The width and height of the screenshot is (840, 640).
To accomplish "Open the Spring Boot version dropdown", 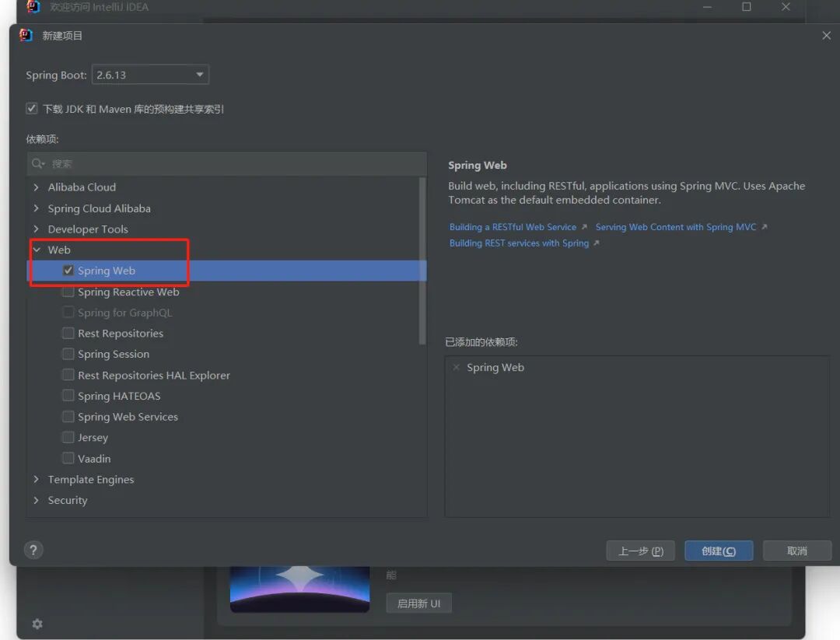I will click(x=150, y=75).
